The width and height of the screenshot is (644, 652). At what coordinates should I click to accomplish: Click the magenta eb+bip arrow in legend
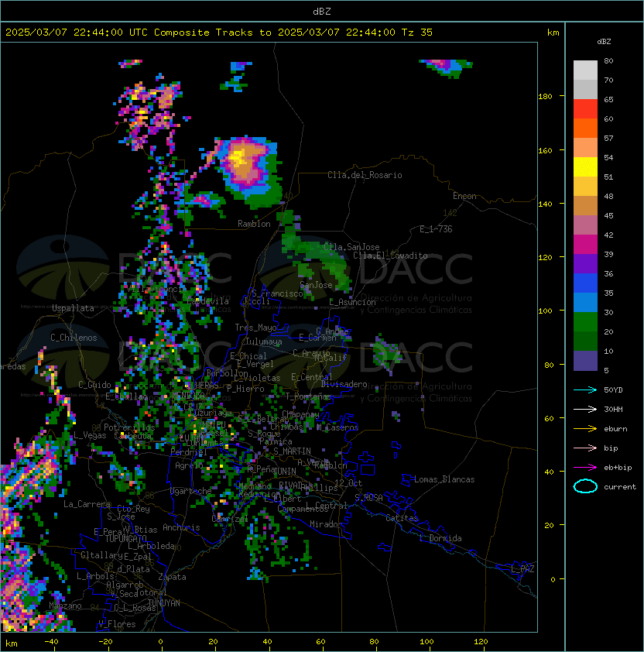coord(585,468)
